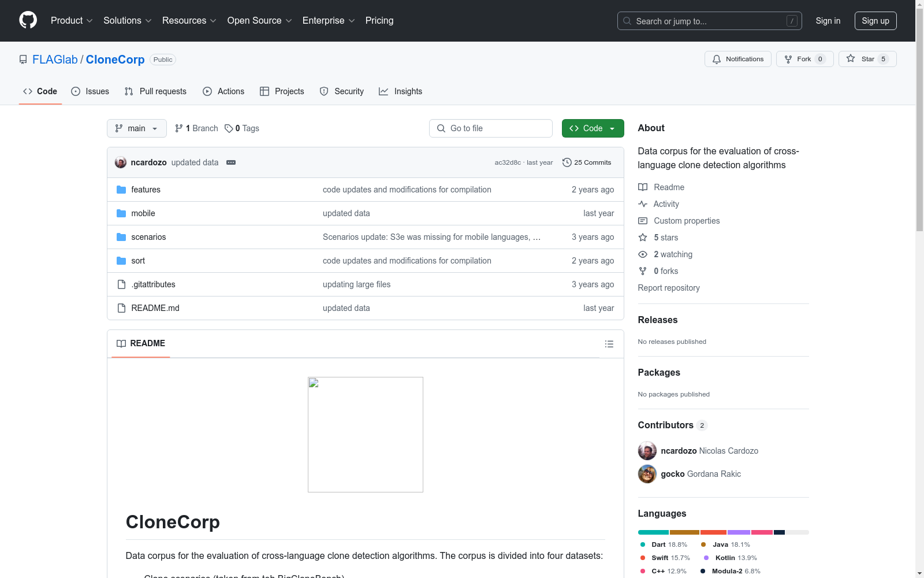
Task: Click the search magnifier icon in header
Action: tap(627, 21)
